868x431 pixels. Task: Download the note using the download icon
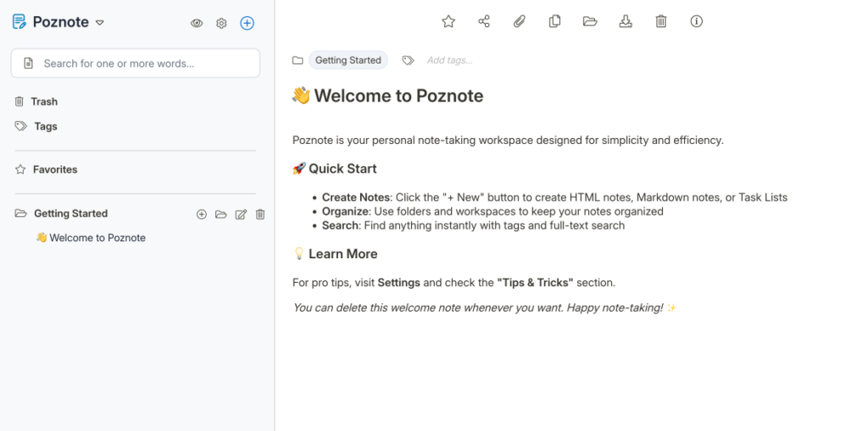(x=626, y=22)
